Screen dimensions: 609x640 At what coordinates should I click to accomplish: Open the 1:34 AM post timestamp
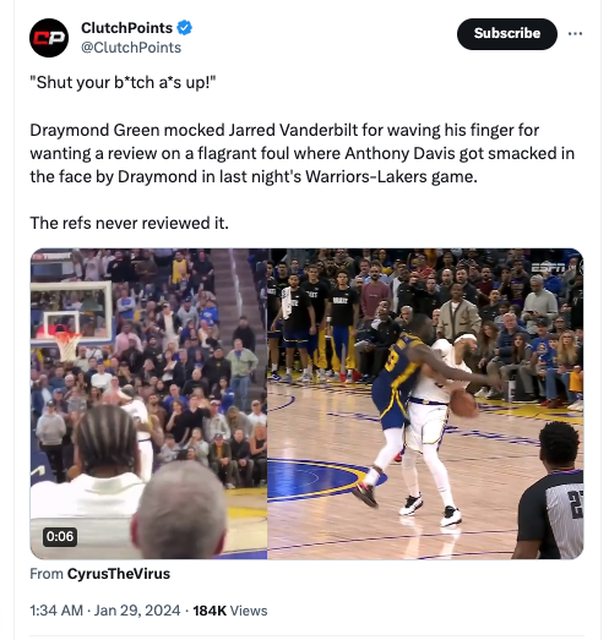click(56, 611)
